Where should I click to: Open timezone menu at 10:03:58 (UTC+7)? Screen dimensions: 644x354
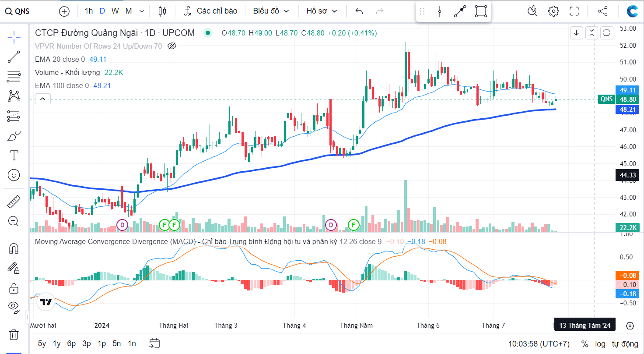[539, 344]
